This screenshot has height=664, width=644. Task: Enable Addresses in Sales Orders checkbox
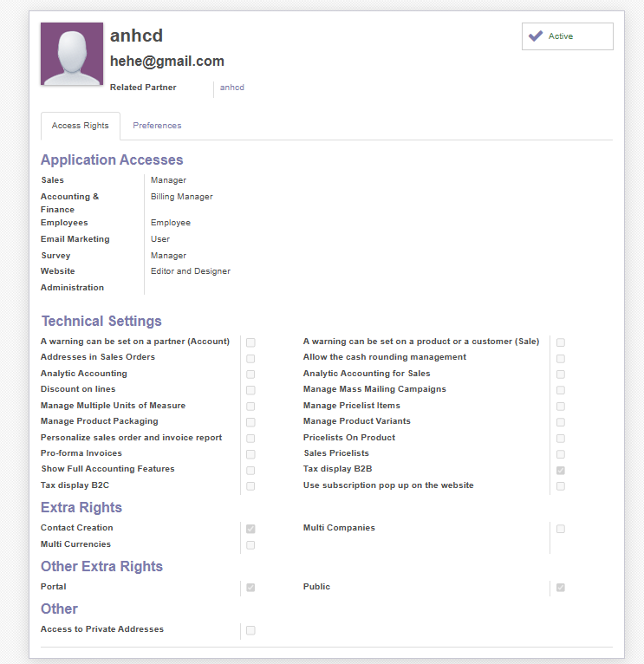pyautogui.click(x=250, y=358)
